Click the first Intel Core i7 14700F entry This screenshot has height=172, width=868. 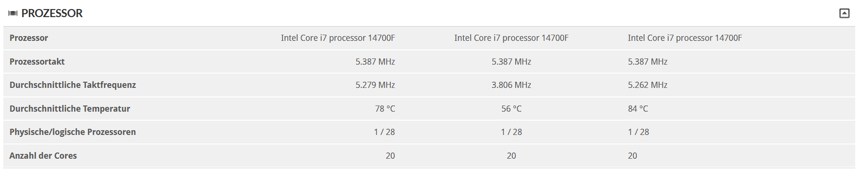coord(338,38)
